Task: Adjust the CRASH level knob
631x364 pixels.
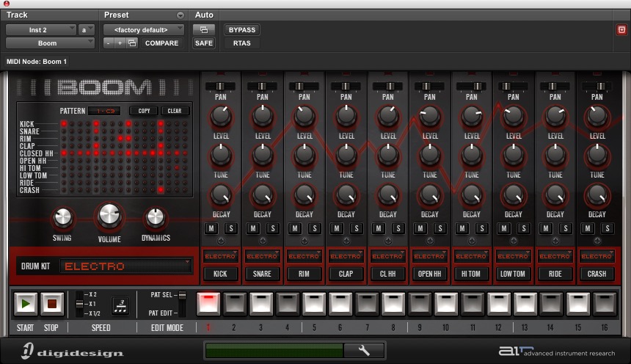Action: point(597,117)
